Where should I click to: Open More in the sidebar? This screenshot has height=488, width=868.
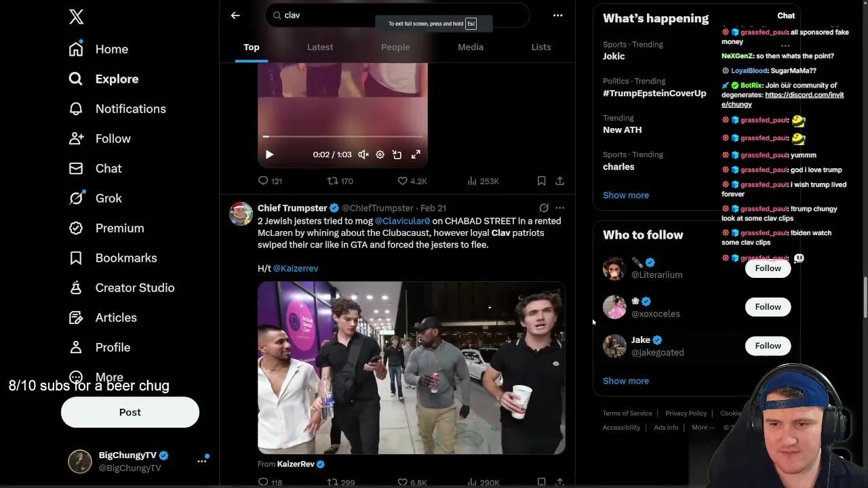pos(96,377)
